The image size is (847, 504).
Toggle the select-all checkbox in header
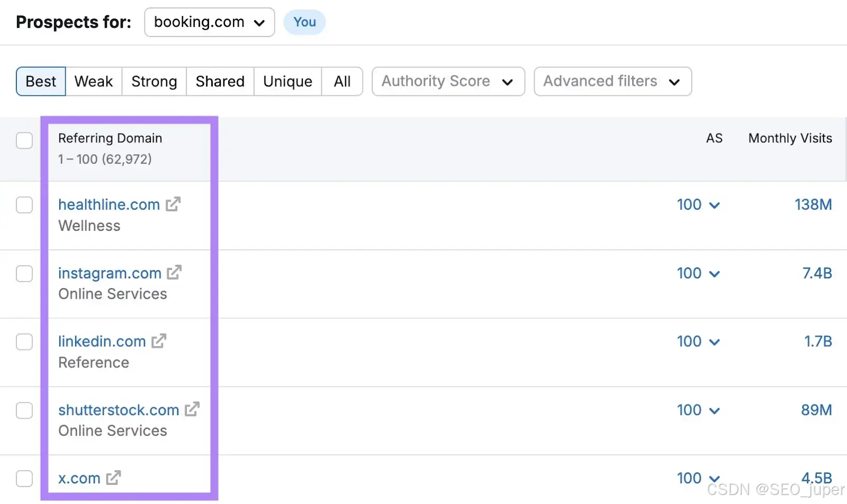[x=24, y=141]
